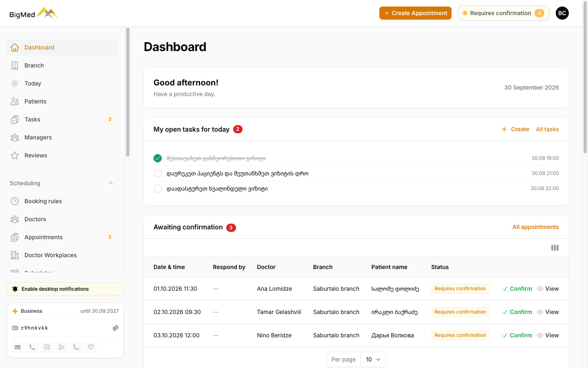Uncheck the completed task at 30.09 19:00

click(158, 158)
